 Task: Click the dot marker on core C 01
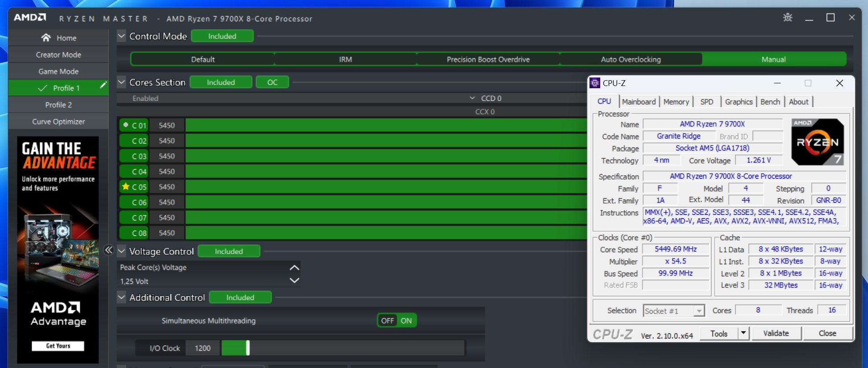point(126,125)
